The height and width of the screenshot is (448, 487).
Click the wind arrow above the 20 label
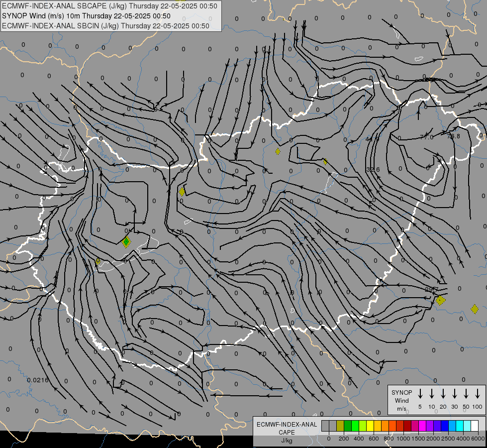[443, 393]
